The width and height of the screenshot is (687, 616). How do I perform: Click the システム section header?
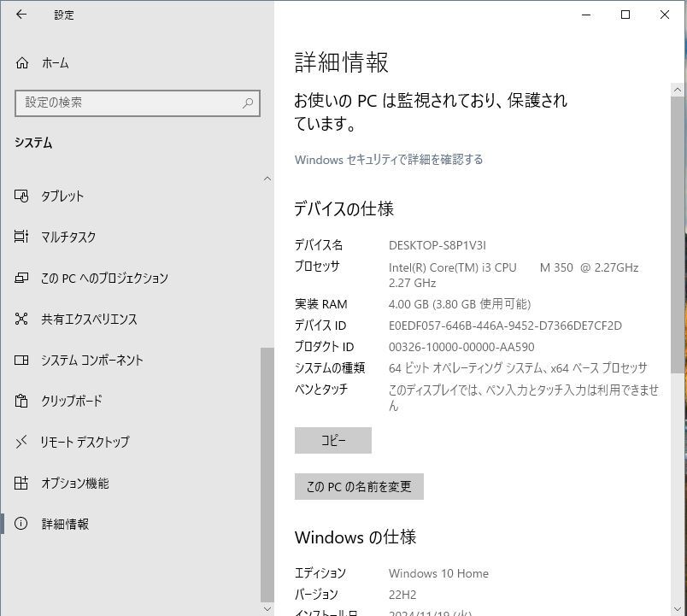pos(33,143)
